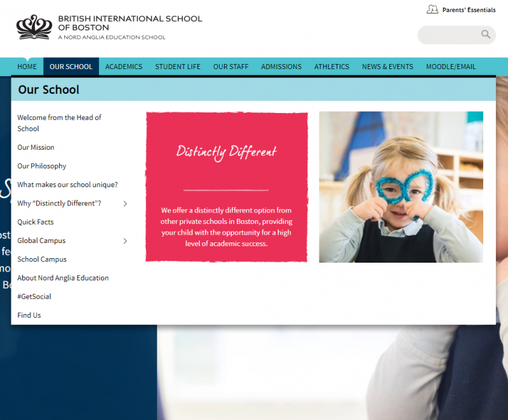Click the girl with pipe-cleaner glasses photo
508x420 pixels.
tap(400, 187)
